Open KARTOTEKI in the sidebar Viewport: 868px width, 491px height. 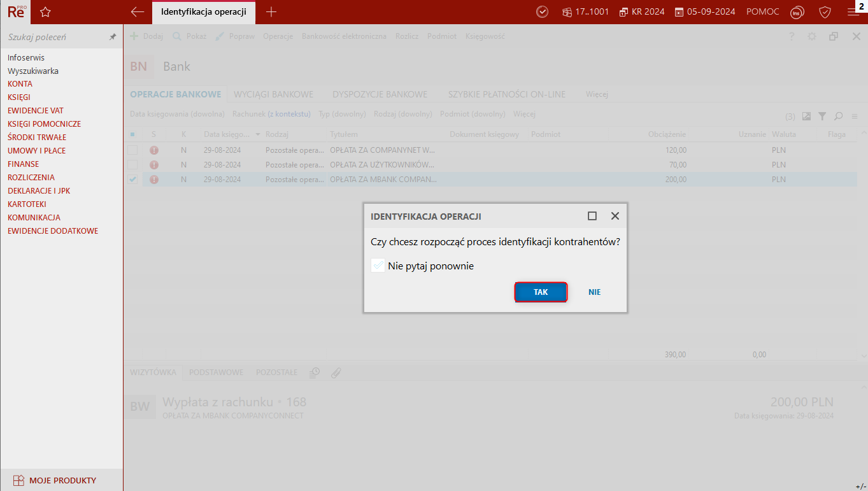coord(27,204)
